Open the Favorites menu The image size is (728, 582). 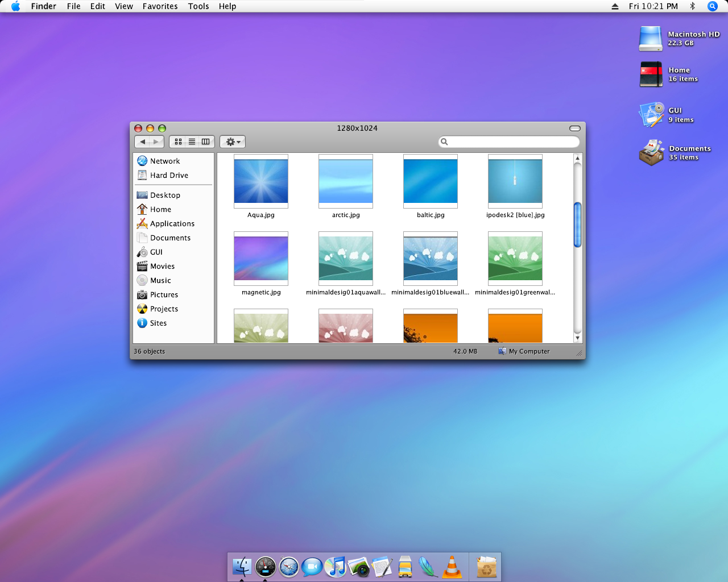pos(160,6)
